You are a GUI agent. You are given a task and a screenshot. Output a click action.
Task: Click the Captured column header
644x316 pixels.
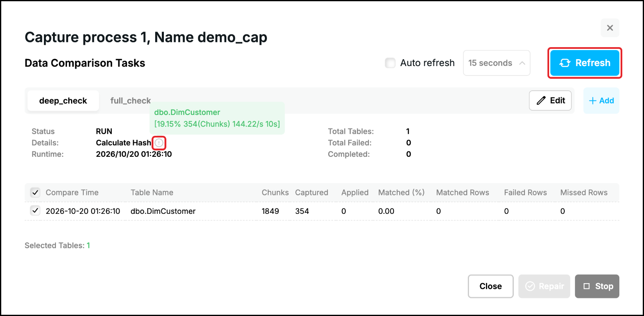pos(312,192)
